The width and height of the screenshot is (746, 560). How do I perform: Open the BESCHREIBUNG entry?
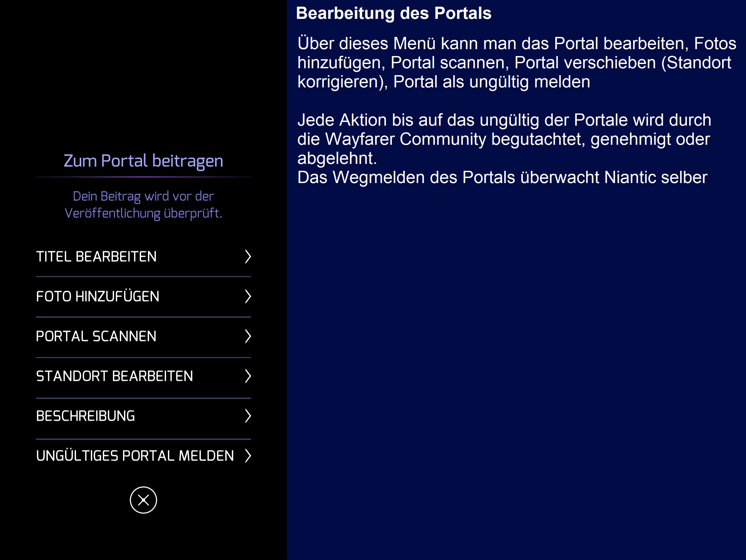(x=143, y=416)
